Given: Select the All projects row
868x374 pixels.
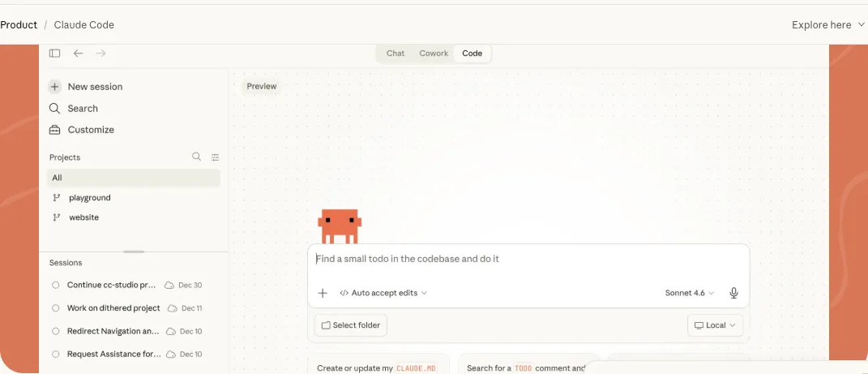Looking at the screenshot, I should (x=134, y=178).
